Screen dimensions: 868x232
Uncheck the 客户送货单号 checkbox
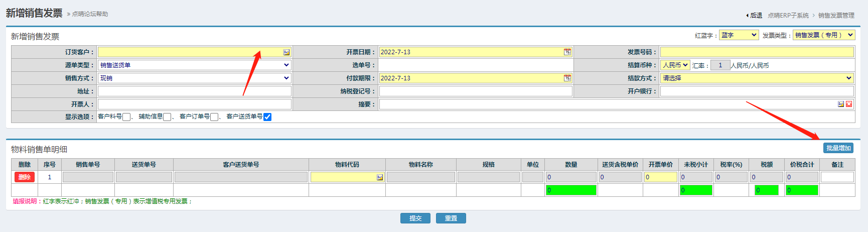[267, 117]
